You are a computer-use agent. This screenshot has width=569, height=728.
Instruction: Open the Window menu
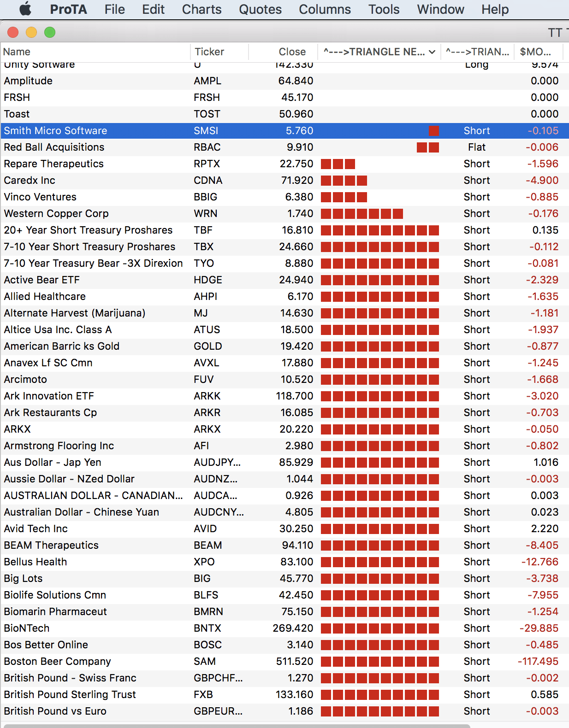440,9
